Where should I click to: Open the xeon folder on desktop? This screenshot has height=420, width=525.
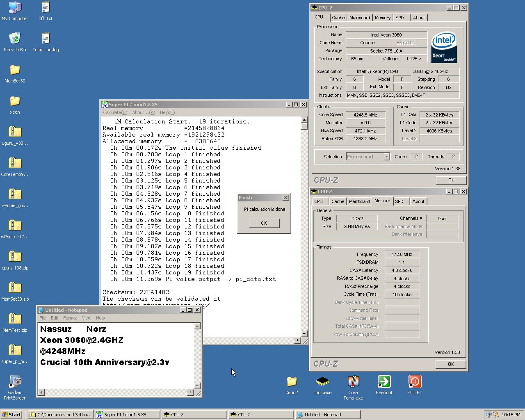(15, 105)
